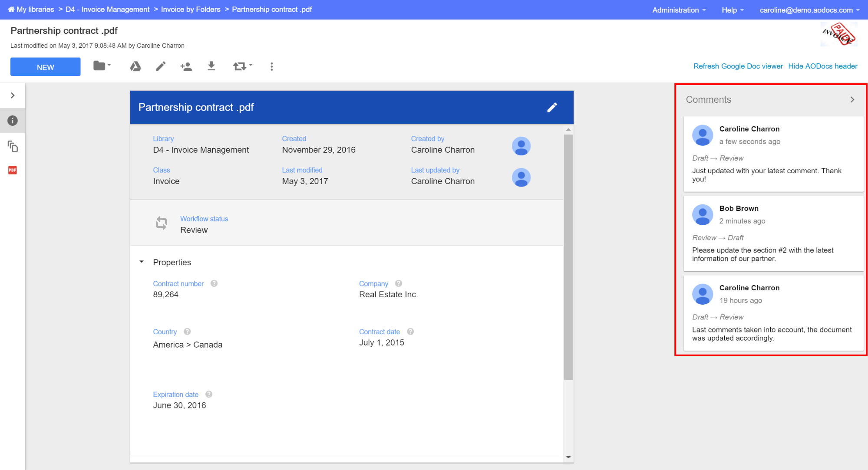Click help icon next to Contract date

410,332
